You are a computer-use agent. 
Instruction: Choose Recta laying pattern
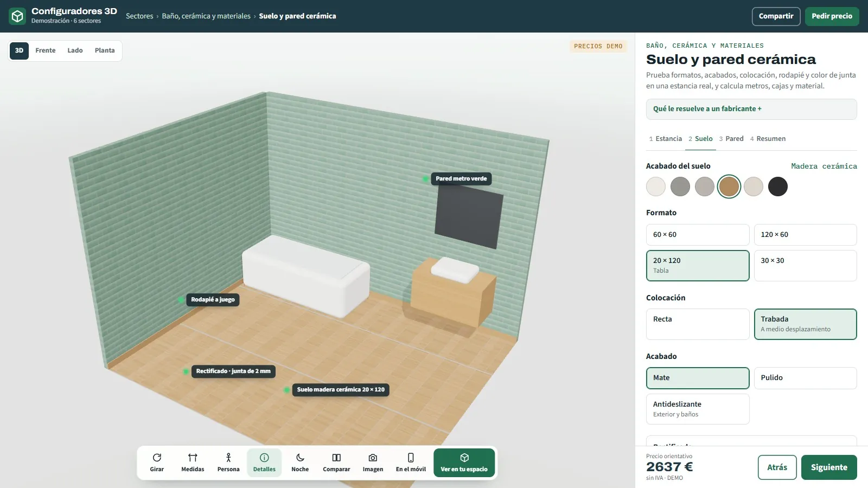point(698,324)
